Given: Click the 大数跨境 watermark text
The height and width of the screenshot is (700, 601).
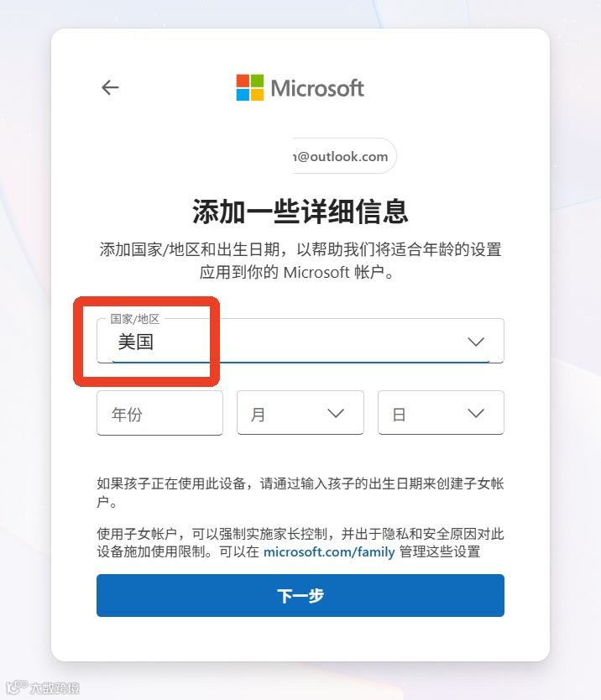Looking at the screenshot, I should pos(55,688).
